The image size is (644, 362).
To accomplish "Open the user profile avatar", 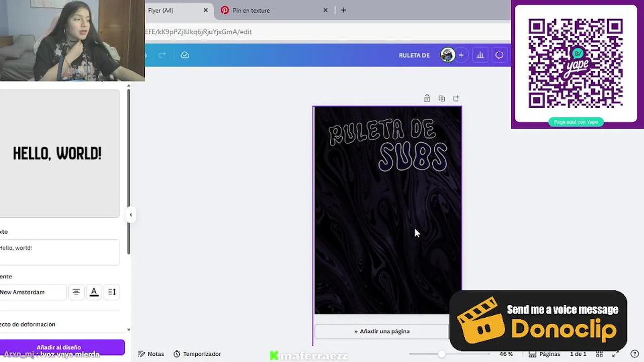I will [x=447, y=55].
